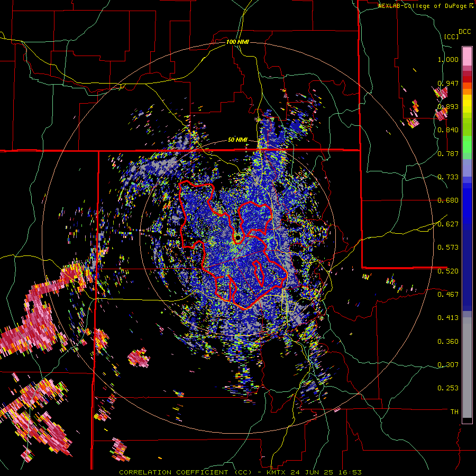Click the DCC product label
Screen dimensions: 476x476
(x=464, y=32)
